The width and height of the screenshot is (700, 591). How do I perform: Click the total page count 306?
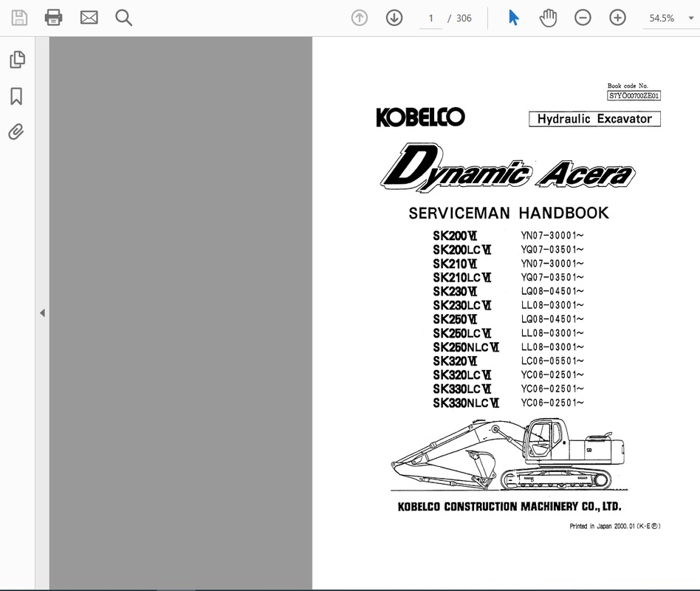tap(464, 18)
